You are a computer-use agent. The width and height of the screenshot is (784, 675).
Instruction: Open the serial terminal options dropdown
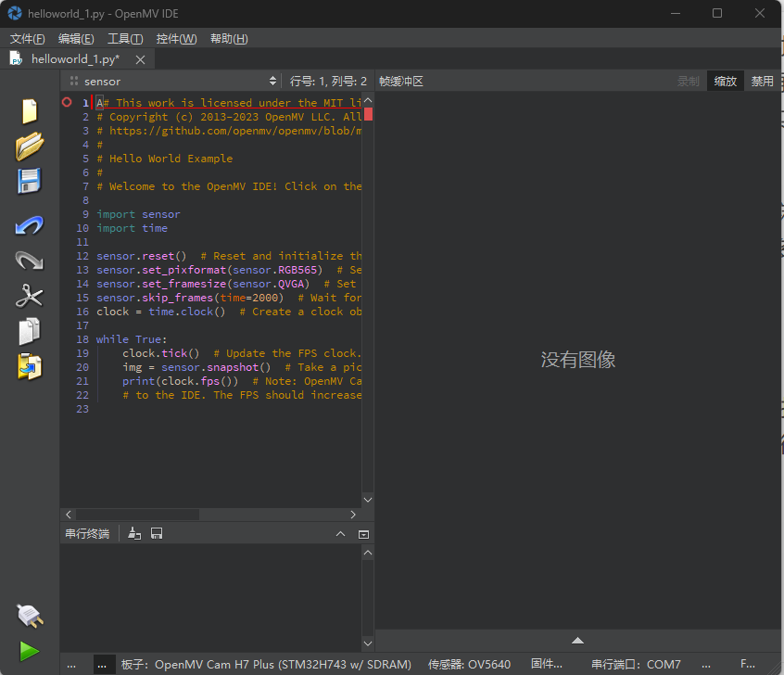pos(363,533)
